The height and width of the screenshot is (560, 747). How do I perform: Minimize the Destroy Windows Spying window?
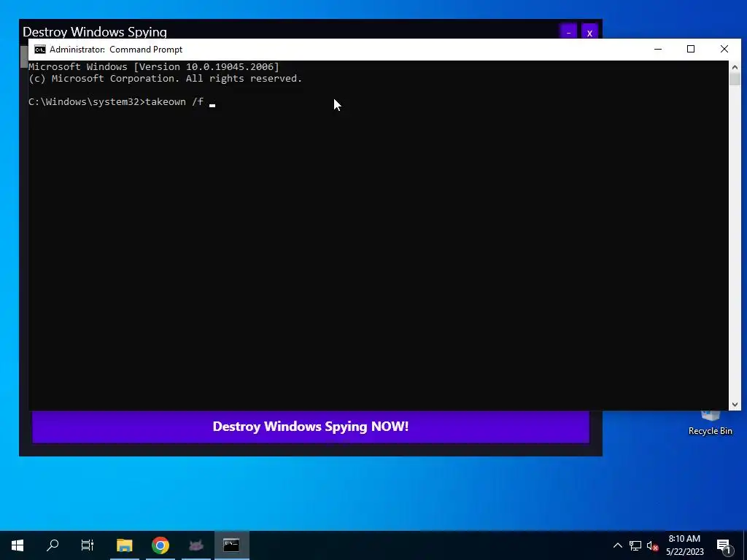pyautogui.click(x=568, y=32)
